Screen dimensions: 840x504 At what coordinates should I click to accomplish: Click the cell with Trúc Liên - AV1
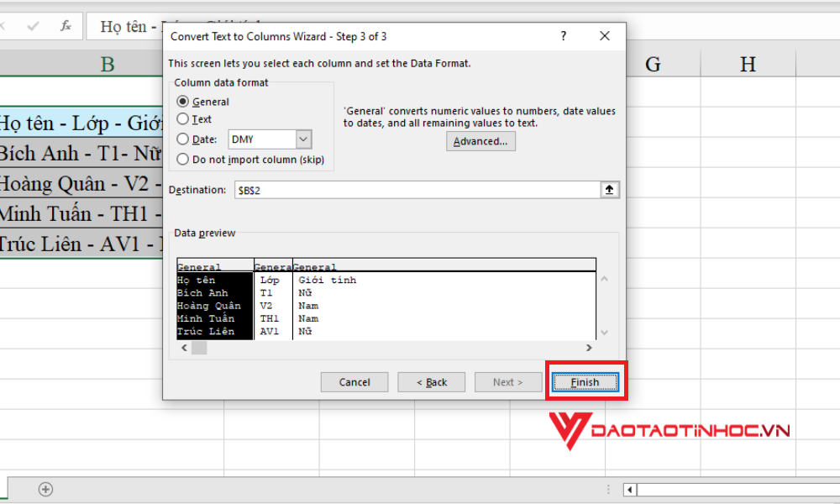[x=81, y=244]
